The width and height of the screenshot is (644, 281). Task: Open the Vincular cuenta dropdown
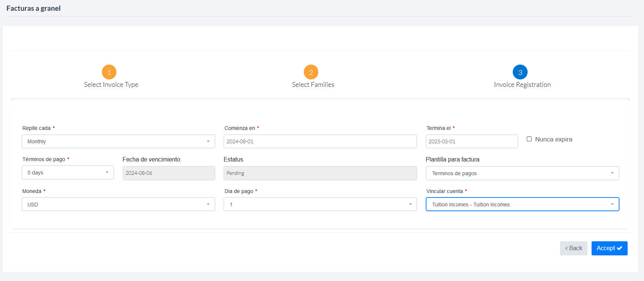click(x=522, y=205)
